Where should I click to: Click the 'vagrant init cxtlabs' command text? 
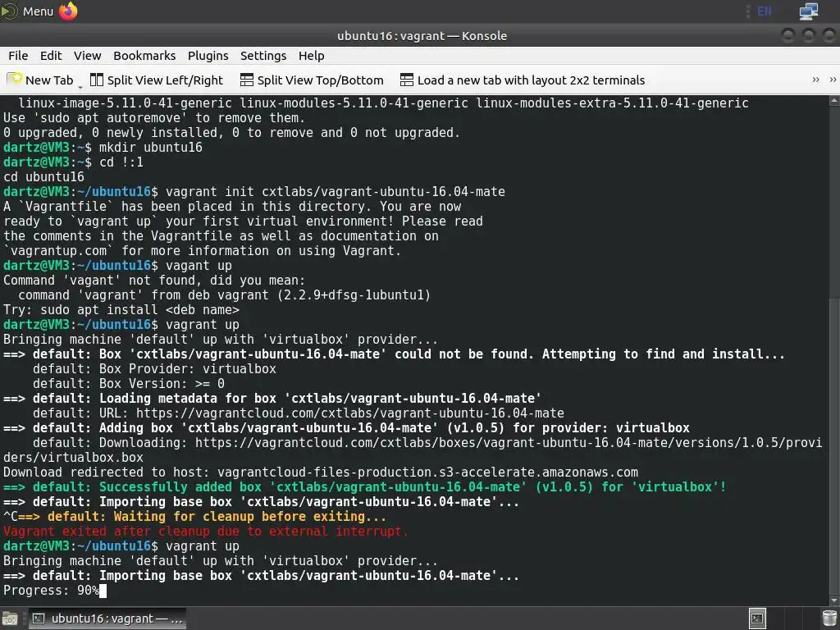coord(336,192)
